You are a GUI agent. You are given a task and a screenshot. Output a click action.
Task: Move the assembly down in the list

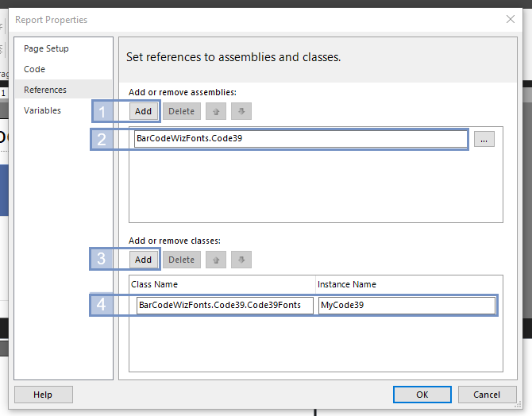coord(241,111)
